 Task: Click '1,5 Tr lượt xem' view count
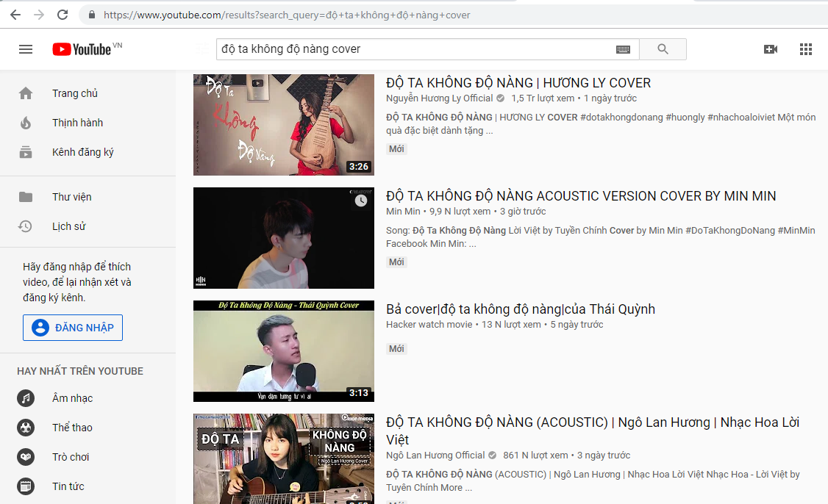coord(543,98)
